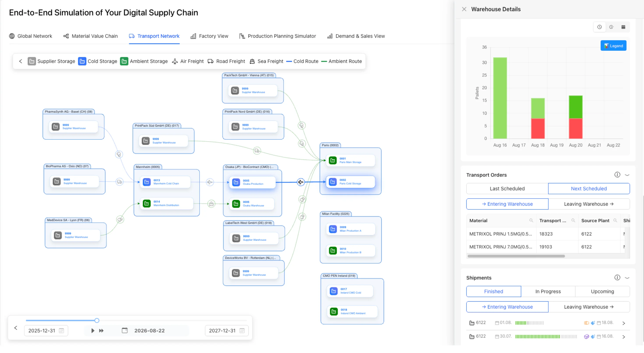Open the Factory View tab
The image size is (644, 353).
tap(209, 36)
